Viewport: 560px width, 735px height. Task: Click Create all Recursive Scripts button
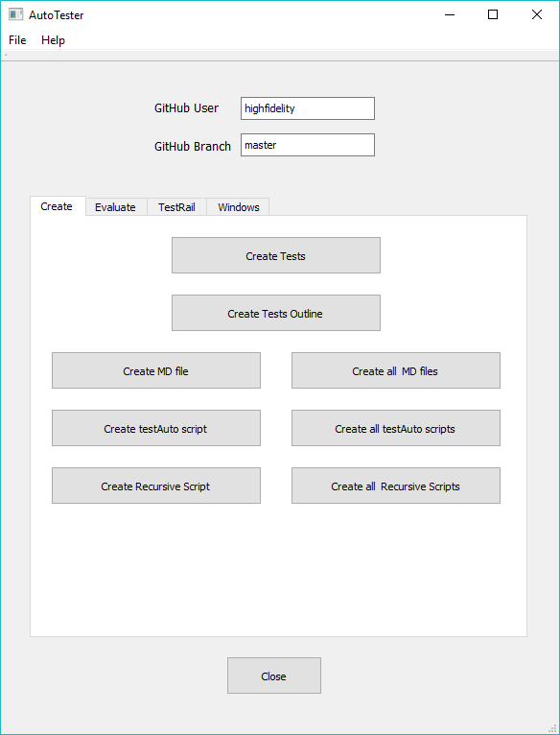point(396,486)
